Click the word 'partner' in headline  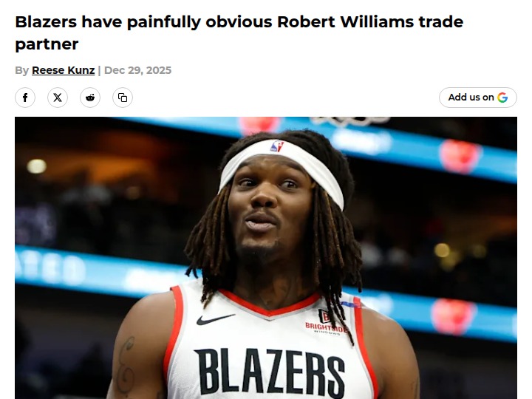click(x=47, y=44)
